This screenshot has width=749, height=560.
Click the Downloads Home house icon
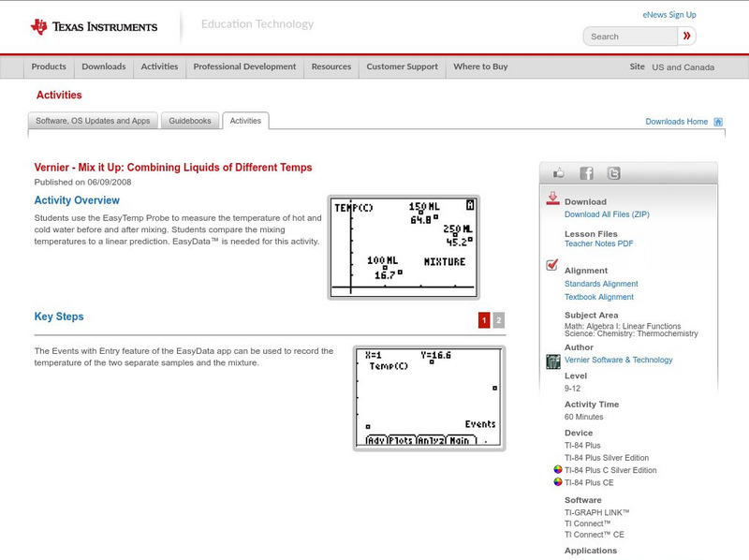[x=718, y=122]
